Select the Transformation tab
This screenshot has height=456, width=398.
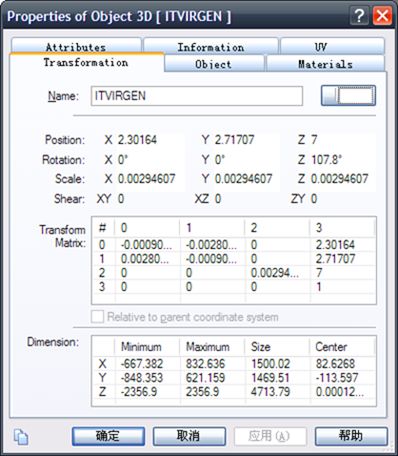pyautogui.click(x=86, y=62)
